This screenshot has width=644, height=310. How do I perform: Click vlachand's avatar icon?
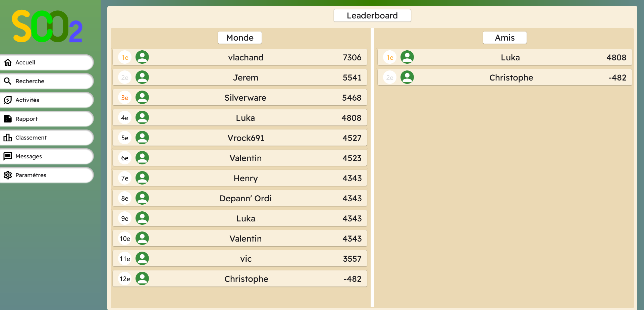coord(142,57)
